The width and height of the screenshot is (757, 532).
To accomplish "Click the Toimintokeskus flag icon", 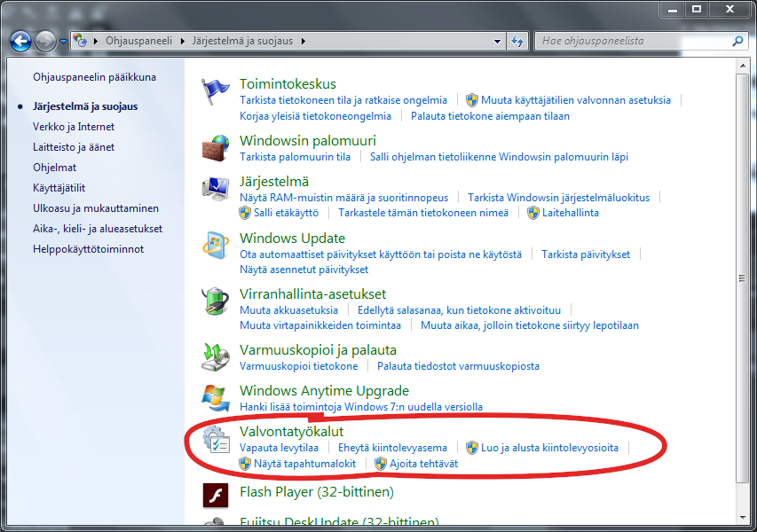I will pyautogui.click(x=216, y=91).
